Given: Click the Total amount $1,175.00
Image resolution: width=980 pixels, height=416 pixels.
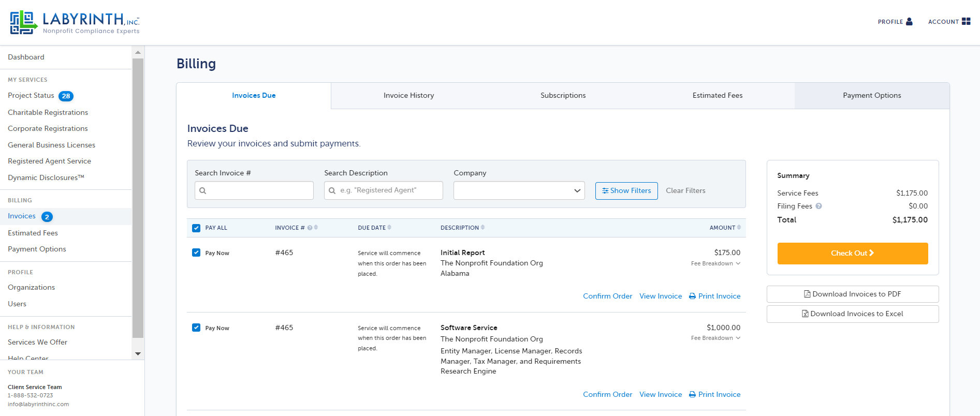Looking at the screenshot, I should (x=910, y=220).
